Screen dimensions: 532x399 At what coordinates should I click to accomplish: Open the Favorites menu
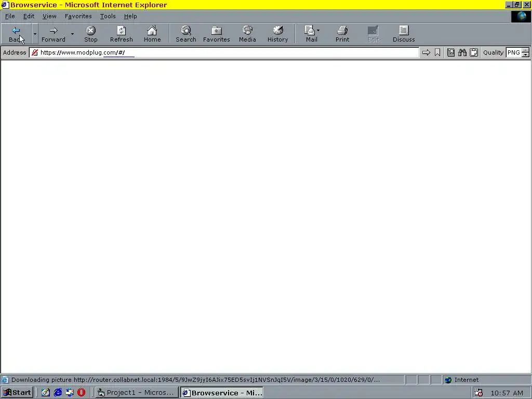[x=78, y=16]
